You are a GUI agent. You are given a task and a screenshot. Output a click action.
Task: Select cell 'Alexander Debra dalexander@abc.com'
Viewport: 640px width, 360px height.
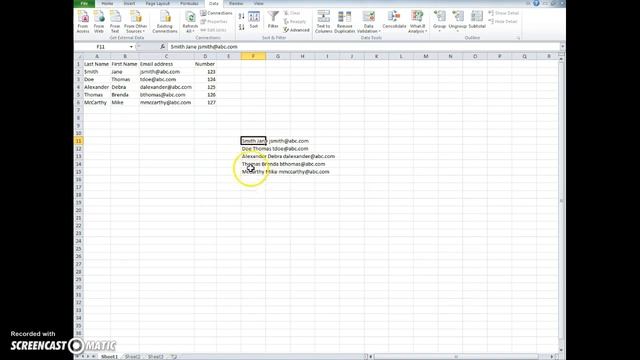288,156
